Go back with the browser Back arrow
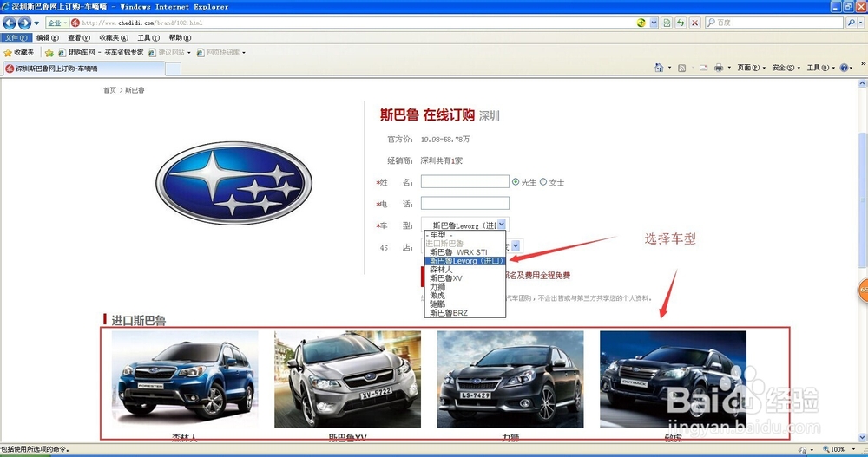 point(10,23)
